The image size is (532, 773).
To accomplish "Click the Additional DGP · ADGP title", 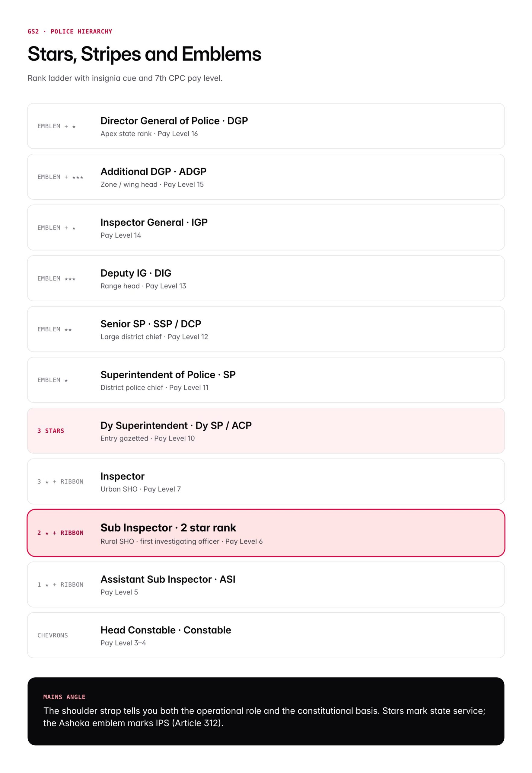I will pyautogui.click(x=153, y=172).
